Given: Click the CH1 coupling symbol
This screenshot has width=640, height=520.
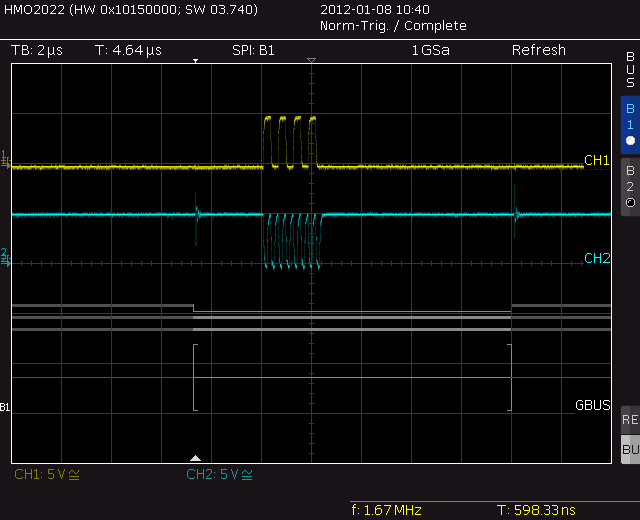Looking at the screenshot, I should (73, 474).
